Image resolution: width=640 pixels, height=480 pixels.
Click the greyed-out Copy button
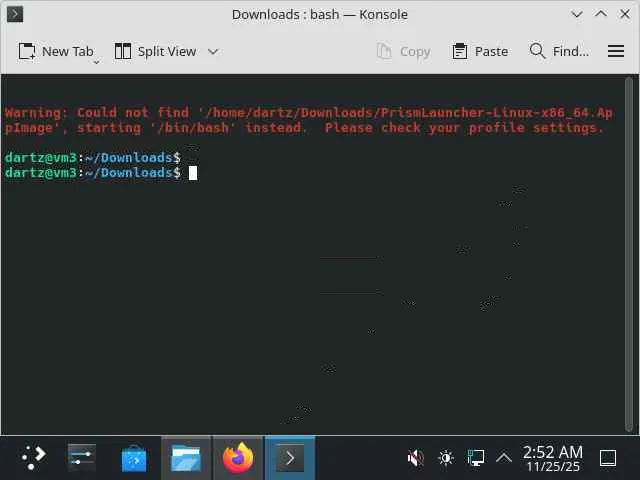(x=403, y=52)
